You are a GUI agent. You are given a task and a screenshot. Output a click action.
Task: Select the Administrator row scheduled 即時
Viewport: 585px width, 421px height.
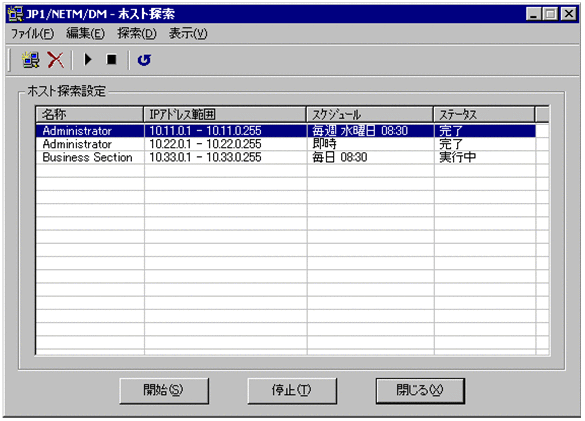click(286, 144)
